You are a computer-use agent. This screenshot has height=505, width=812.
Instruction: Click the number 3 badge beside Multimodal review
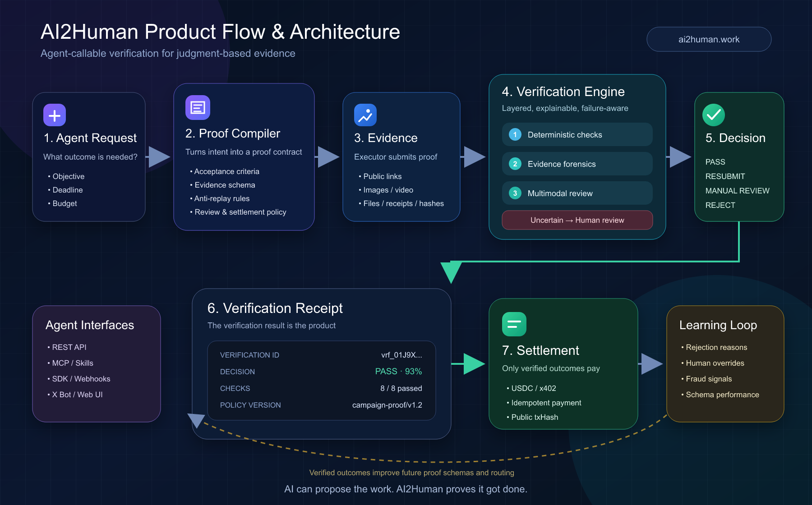515,193
